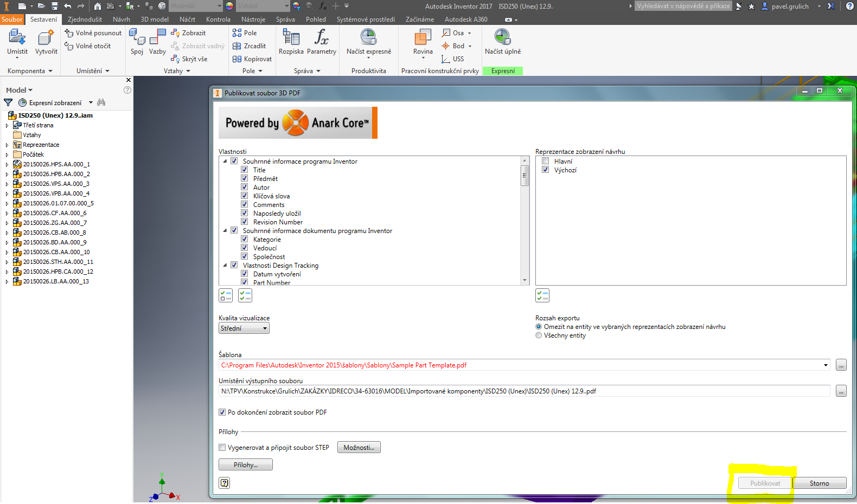Open the Rozpiska bill of materials
The image size is (857, 504).
pyautogui.click(x=291, y=42)
